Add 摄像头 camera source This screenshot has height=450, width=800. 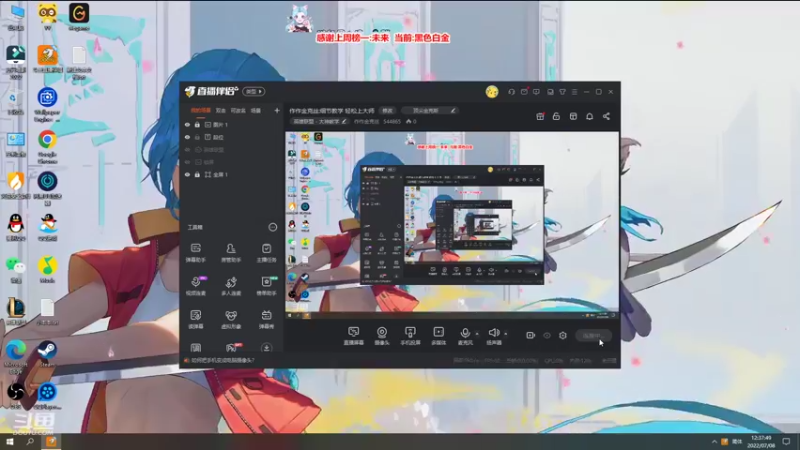382,336
